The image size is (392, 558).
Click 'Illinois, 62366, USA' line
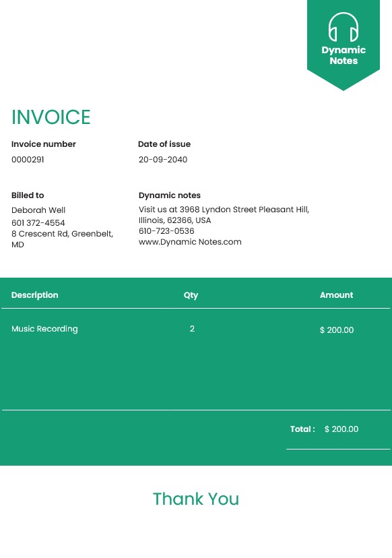(174, 220)
